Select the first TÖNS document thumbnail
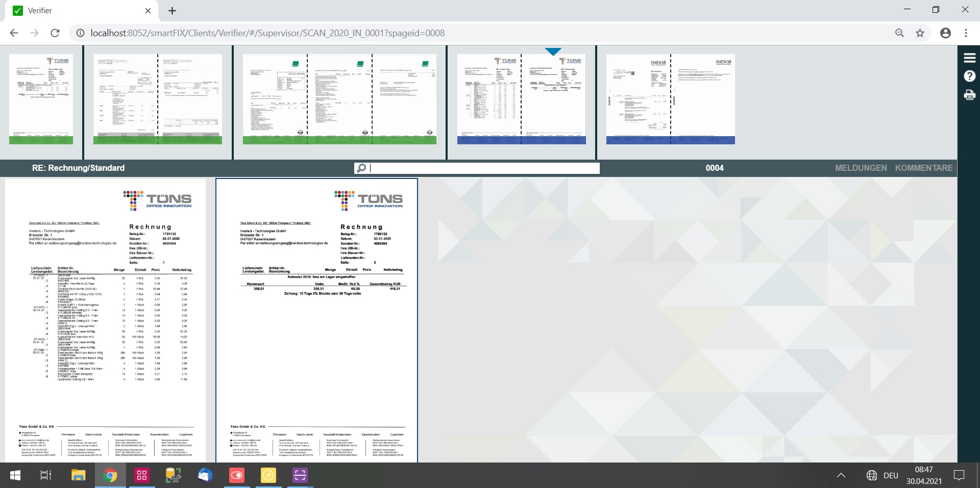 point(41,99)
